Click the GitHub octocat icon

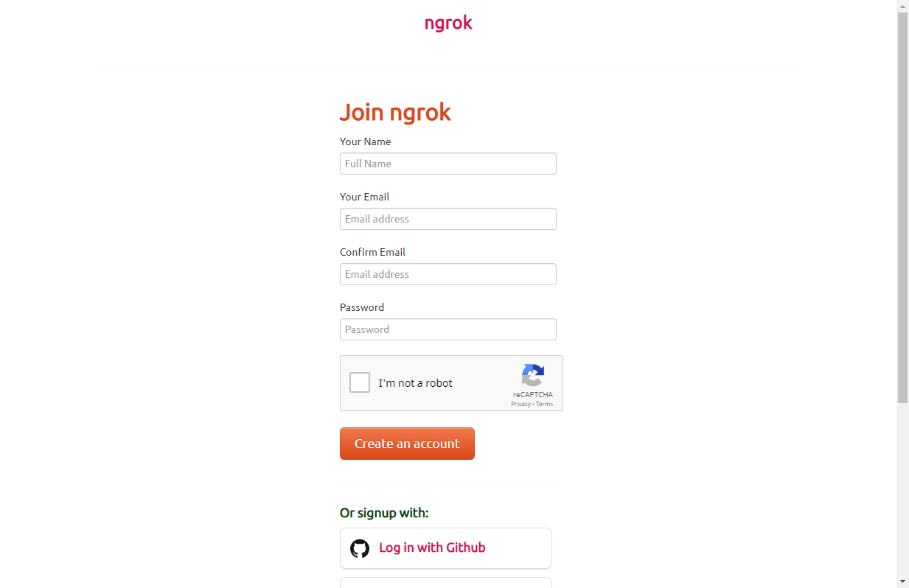(360, 548)
